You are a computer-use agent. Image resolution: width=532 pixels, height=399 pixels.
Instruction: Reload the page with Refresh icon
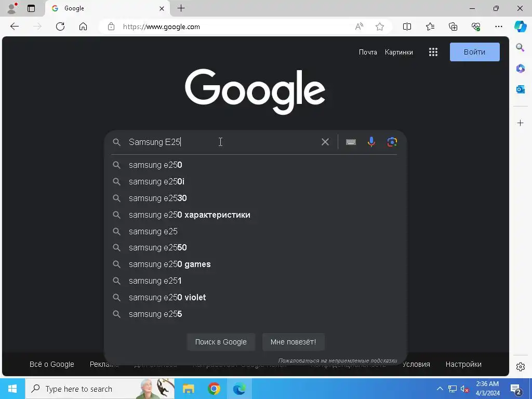60,26
